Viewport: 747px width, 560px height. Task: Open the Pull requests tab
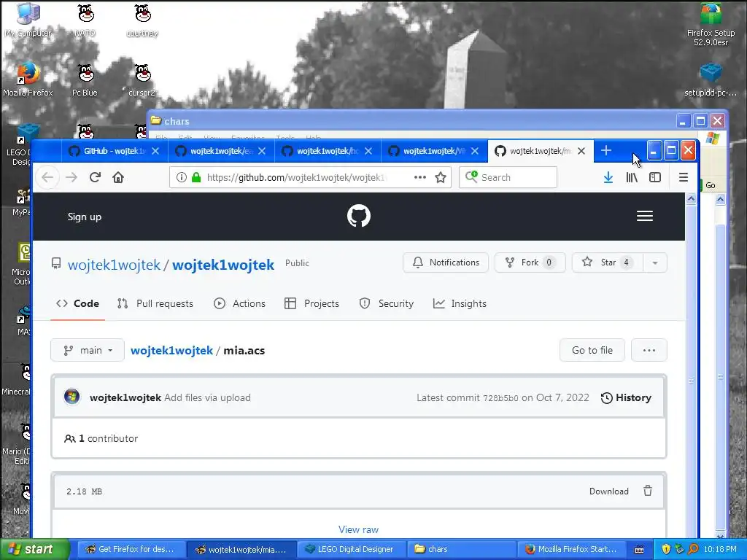(155, 304)
